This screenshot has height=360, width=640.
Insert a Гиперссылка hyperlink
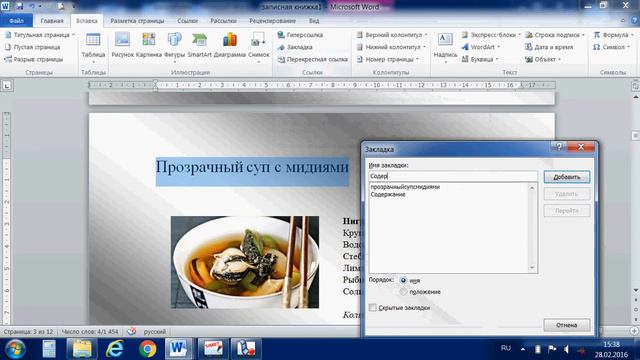pyautogui.click(x=300, y=35)
